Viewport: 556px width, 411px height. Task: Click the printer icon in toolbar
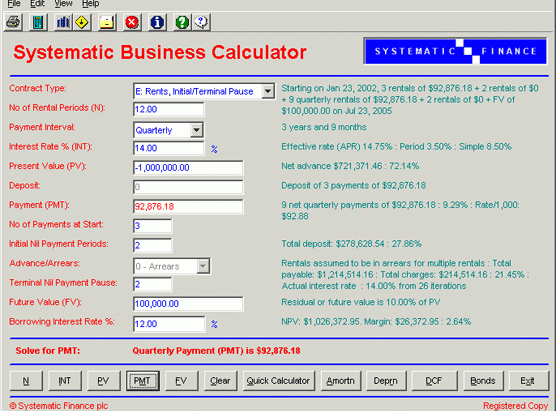(x=13, y=22)
